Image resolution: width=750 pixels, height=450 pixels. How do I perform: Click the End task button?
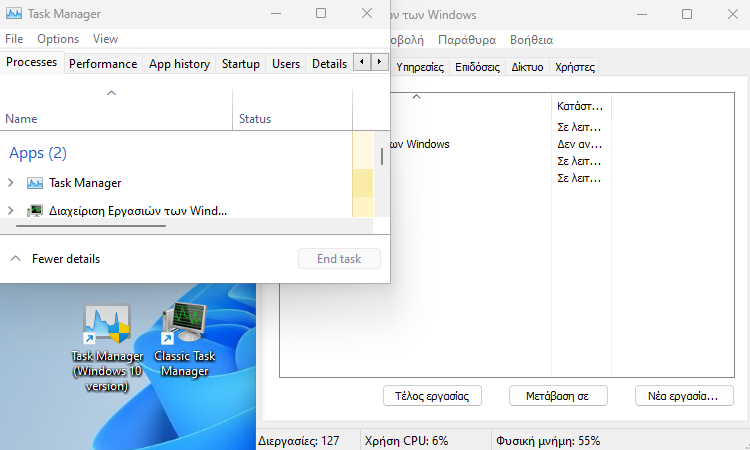(x=339, y=259)
